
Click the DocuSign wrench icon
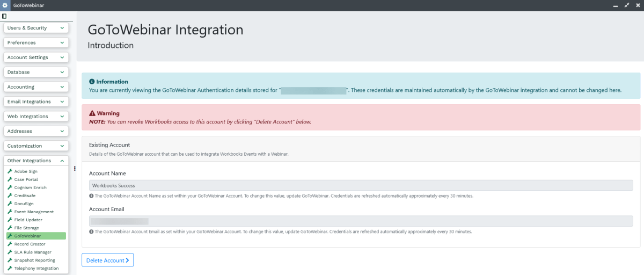10,204
